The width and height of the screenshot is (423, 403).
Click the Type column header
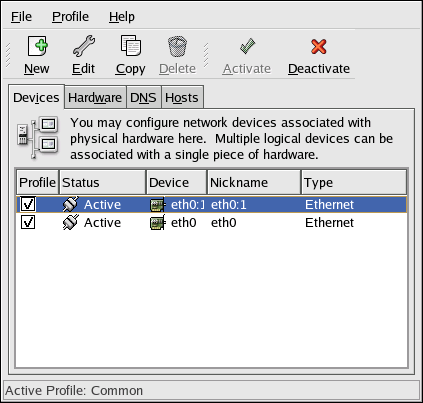[354, 182]
